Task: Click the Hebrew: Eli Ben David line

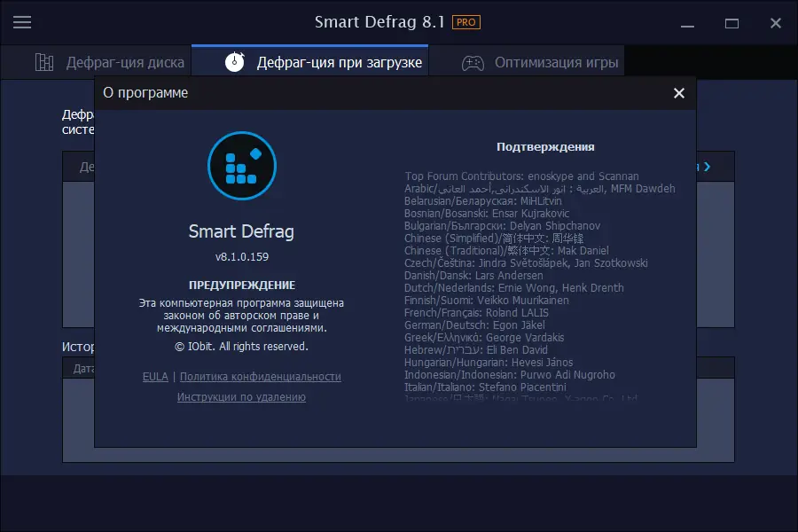Action: point(476,349)
